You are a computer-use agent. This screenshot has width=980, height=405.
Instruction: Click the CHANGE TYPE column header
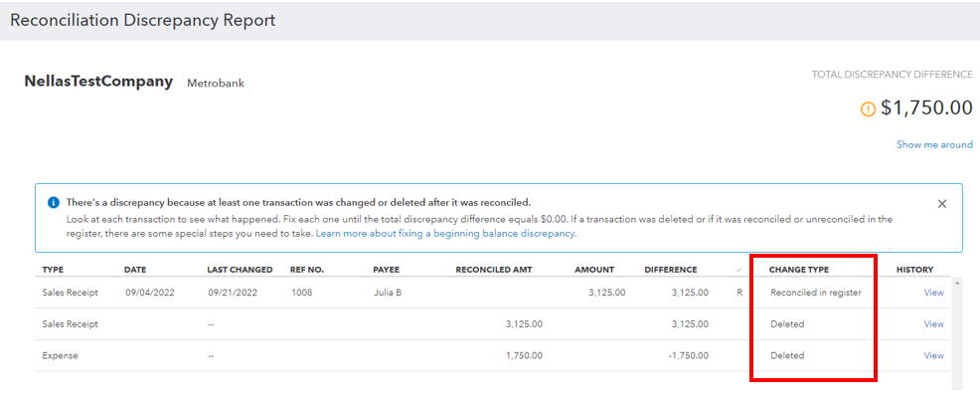[798, 270]
